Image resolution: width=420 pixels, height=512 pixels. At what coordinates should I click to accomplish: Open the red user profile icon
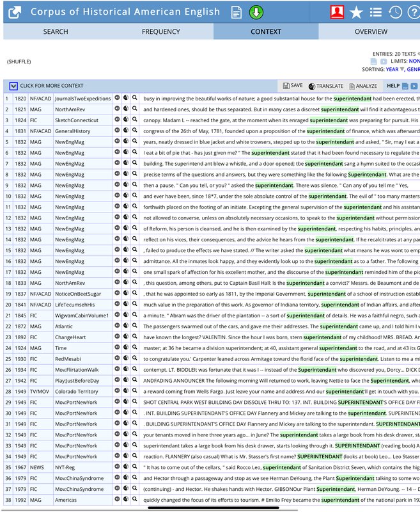(x=337, y=12)
